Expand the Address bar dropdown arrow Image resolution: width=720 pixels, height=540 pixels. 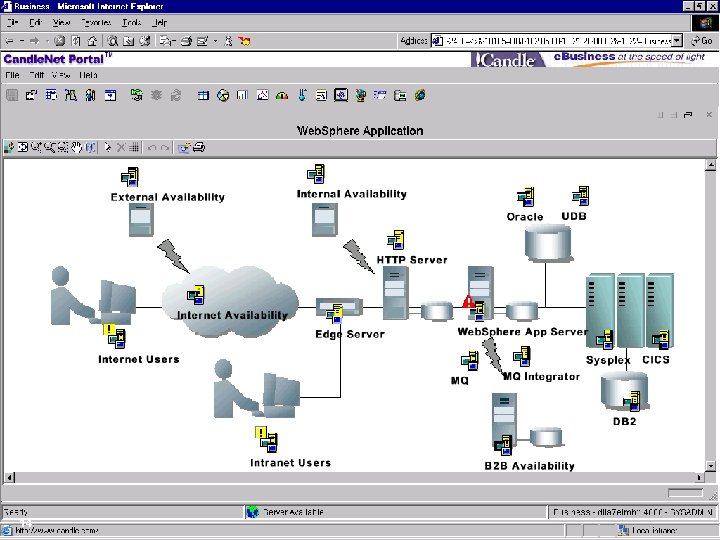(x=677, y=41)
